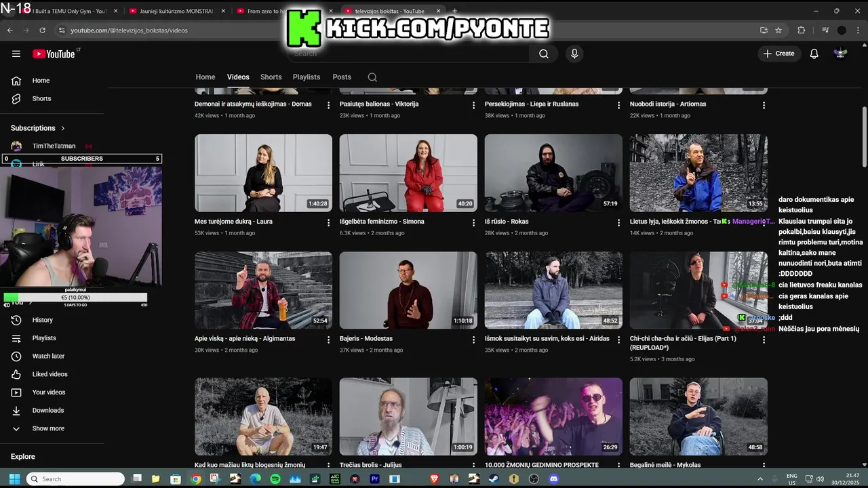The height and width of the screenshot is (488, 868).
Task: Launch Spotify from the taskbar
Action: (x=275, y=479)
